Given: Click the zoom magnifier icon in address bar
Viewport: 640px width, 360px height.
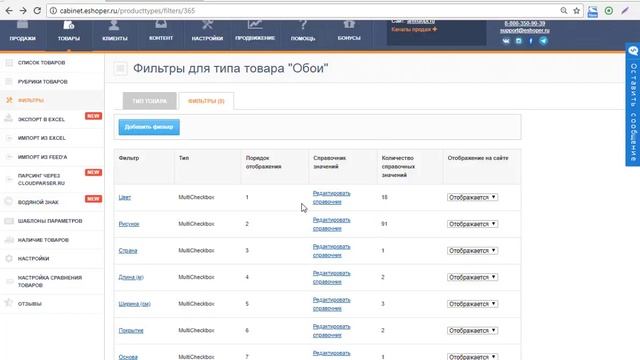Looking at the screenshot, I should click(564, 11).
